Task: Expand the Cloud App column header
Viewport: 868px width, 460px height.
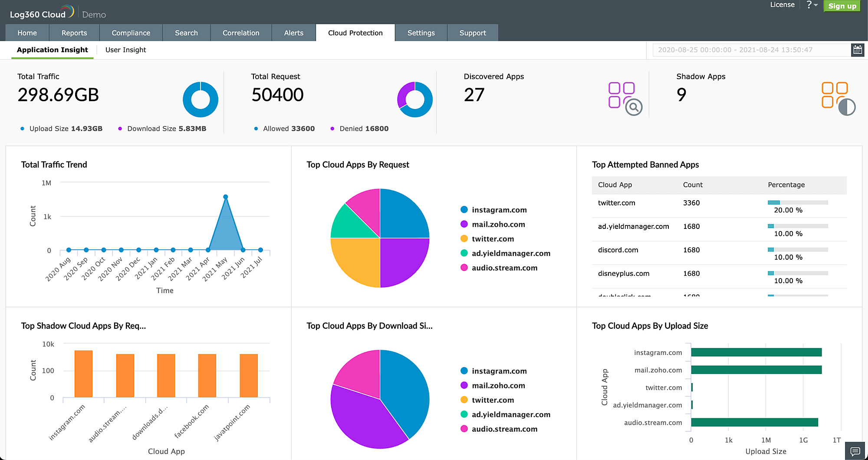Action: point(615,185)
